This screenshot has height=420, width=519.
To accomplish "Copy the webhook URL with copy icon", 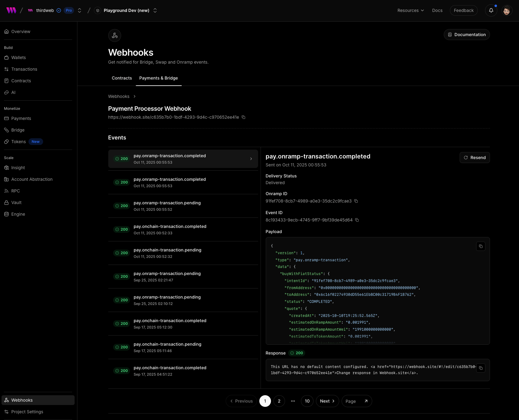I will [243, 117].
